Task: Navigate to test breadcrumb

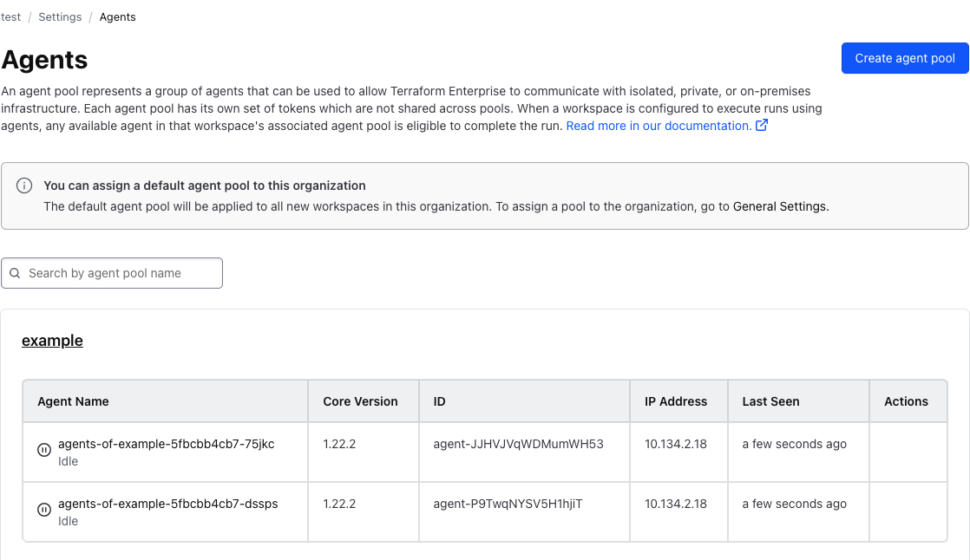Action: tap(10, 17)
